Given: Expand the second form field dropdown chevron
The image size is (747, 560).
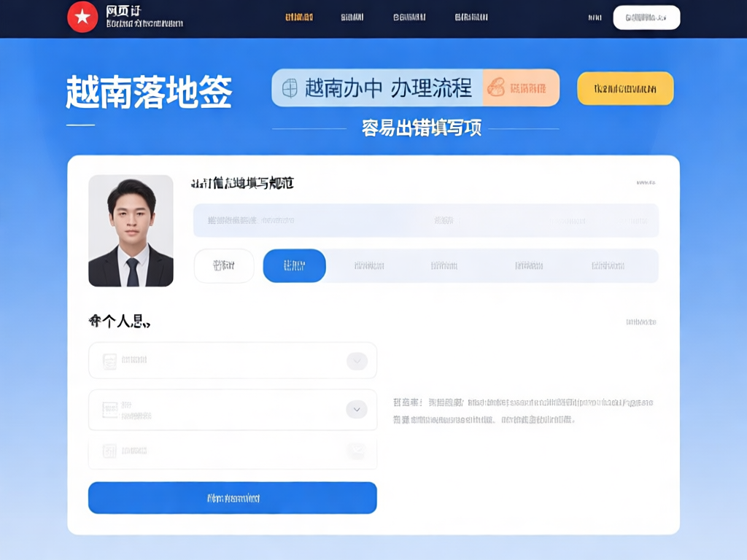Looking at the screenshot, I should (356, 410).
